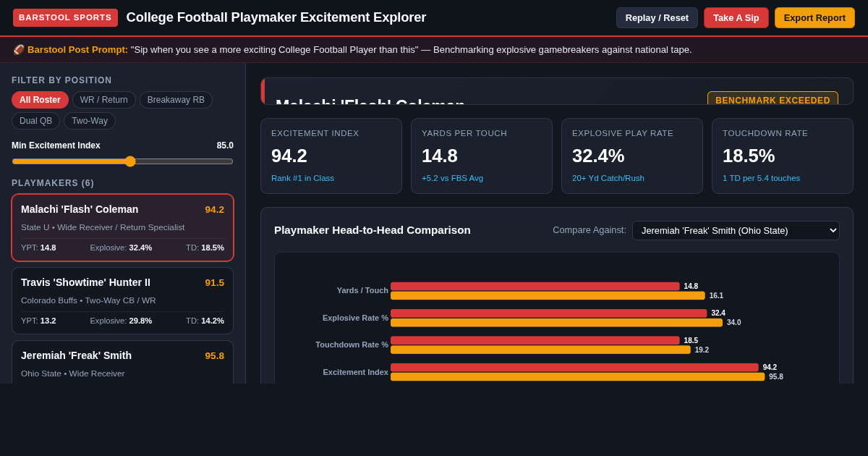Screen dimensions: 868x456
Task: Adjust the Min Excitement Index slider
Action: pos(122,161)
